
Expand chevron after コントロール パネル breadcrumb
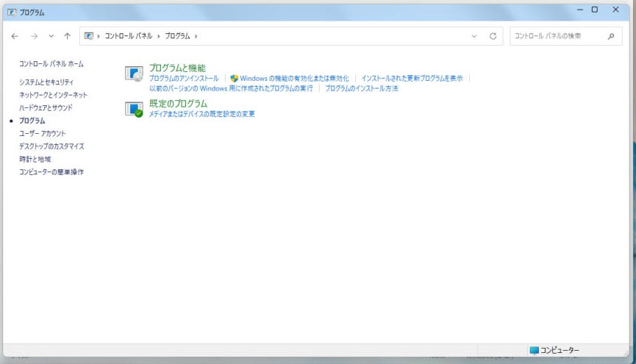(159, 36)
